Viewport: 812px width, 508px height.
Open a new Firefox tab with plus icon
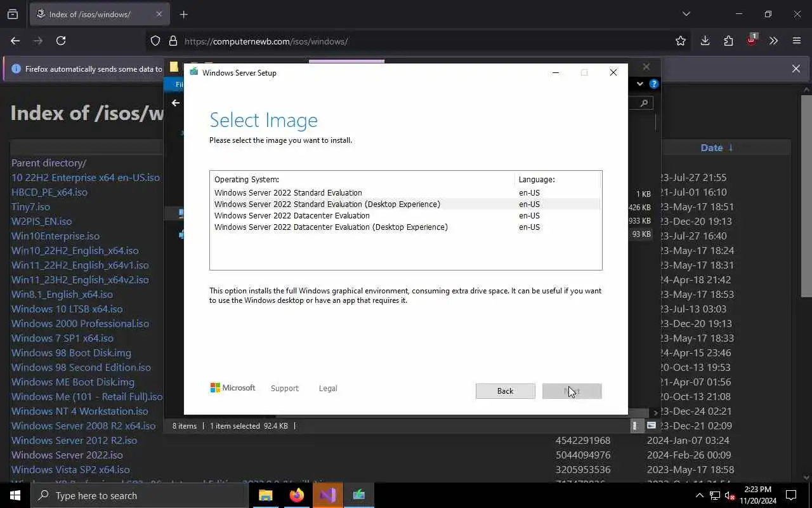click(184, 14)
